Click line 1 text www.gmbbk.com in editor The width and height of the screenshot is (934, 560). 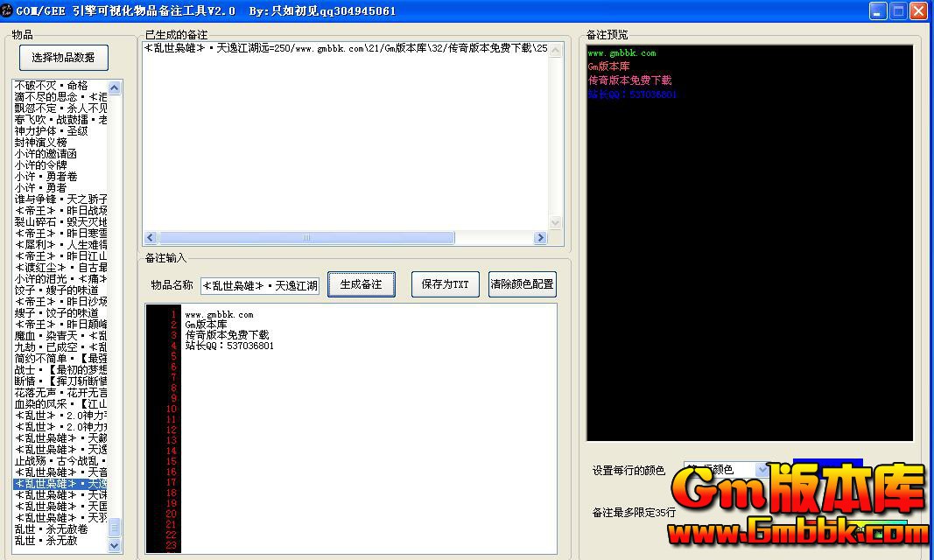click(219, 314)
